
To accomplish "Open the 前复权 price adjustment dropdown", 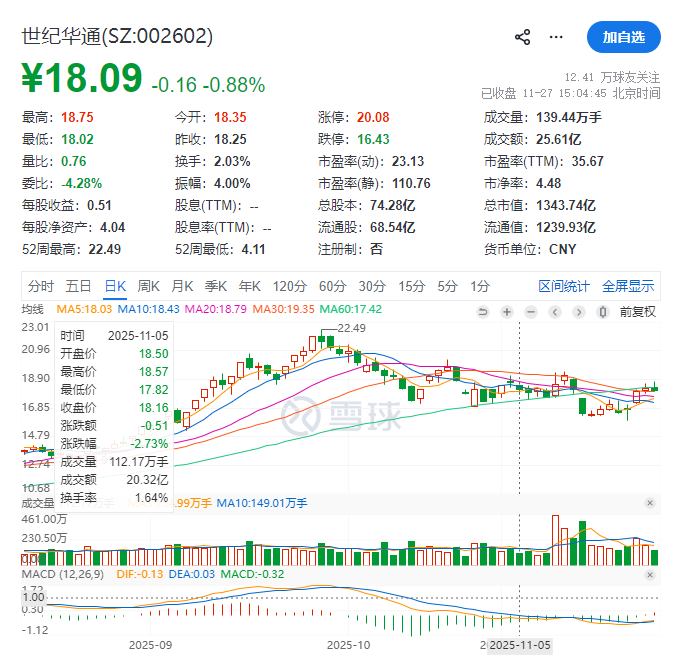I will (x=637, y=312).
